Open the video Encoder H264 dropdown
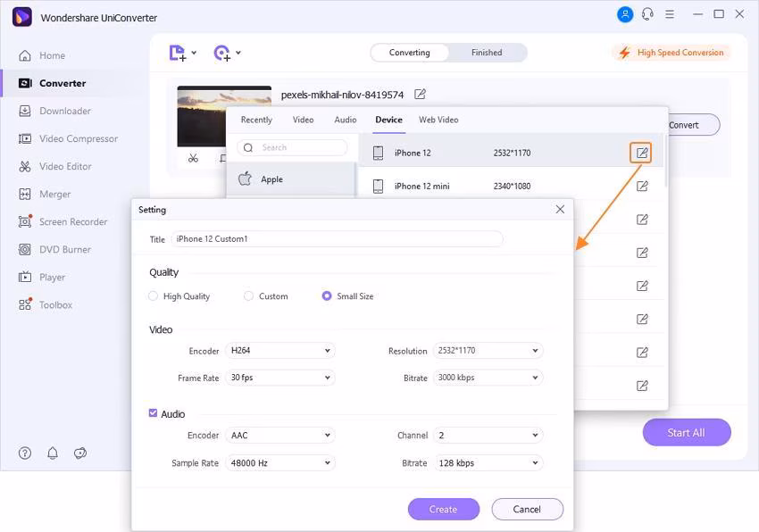This screenshot has width=759, height=532. click(x=280, y=351)
